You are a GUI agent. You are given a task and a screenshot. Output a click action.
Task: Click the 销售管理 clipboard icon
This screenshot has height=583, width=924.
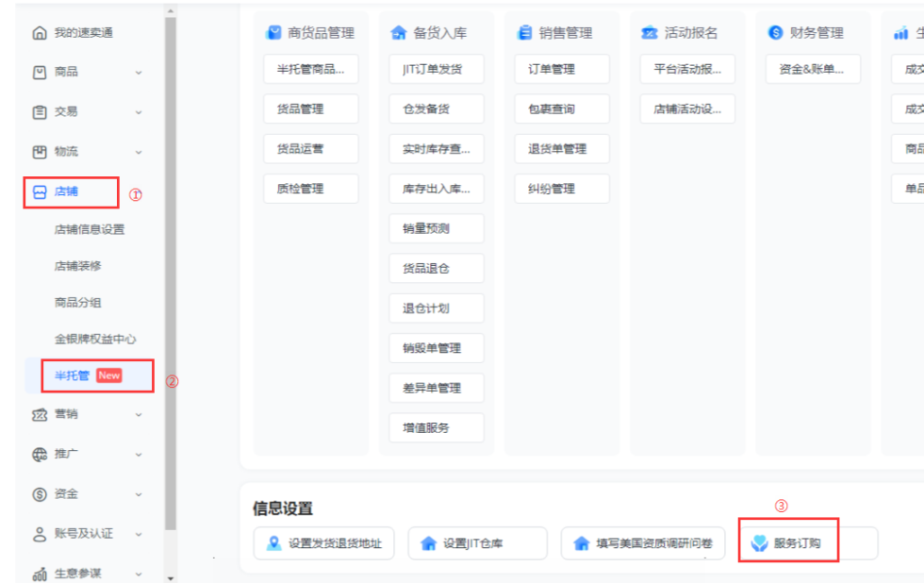coord(524,32)
